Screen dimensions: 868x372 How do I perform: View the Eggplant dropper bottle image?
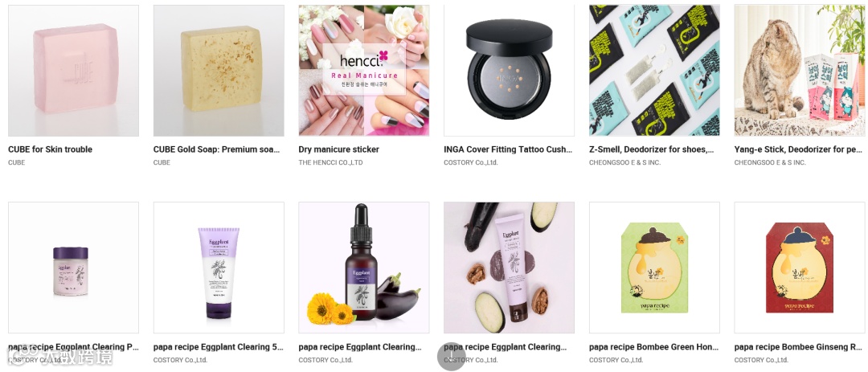(364, 268)
